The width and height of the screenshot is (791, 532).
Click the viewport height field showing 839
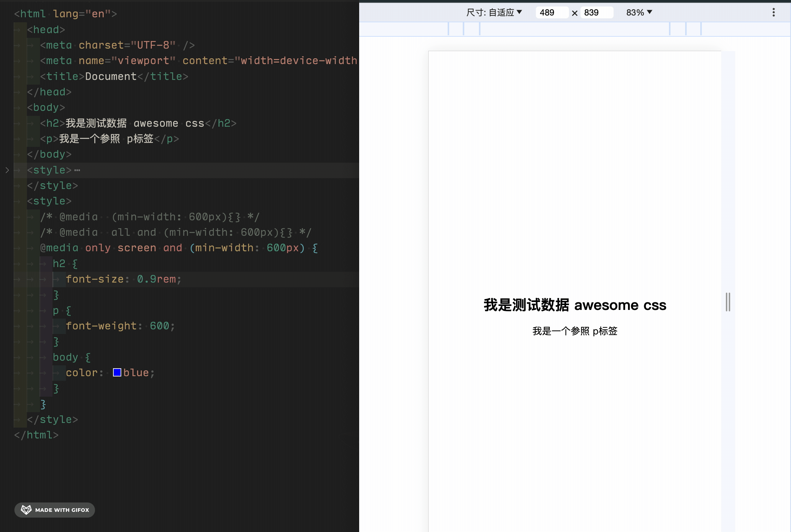pos(596,13)
